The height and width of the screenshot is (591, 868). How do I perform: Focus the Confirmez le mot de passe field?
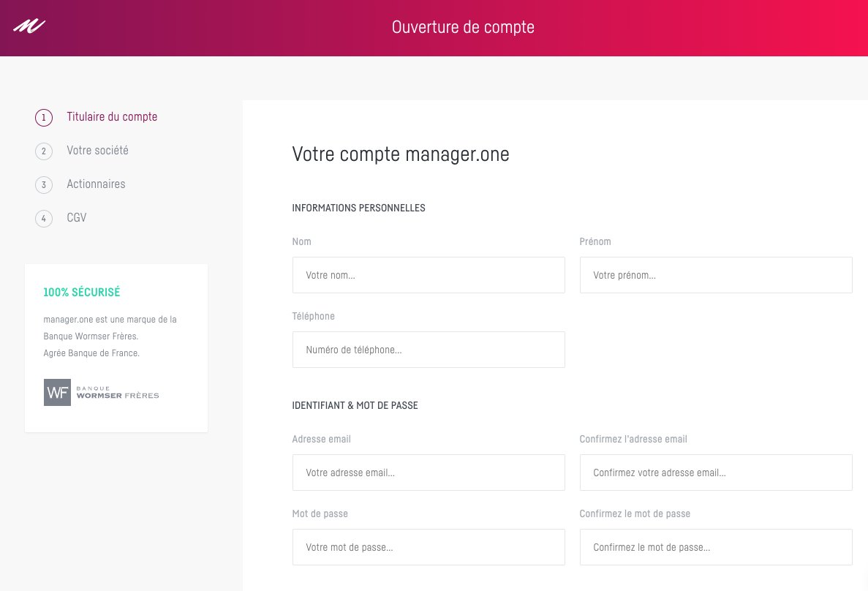[716, 547]
